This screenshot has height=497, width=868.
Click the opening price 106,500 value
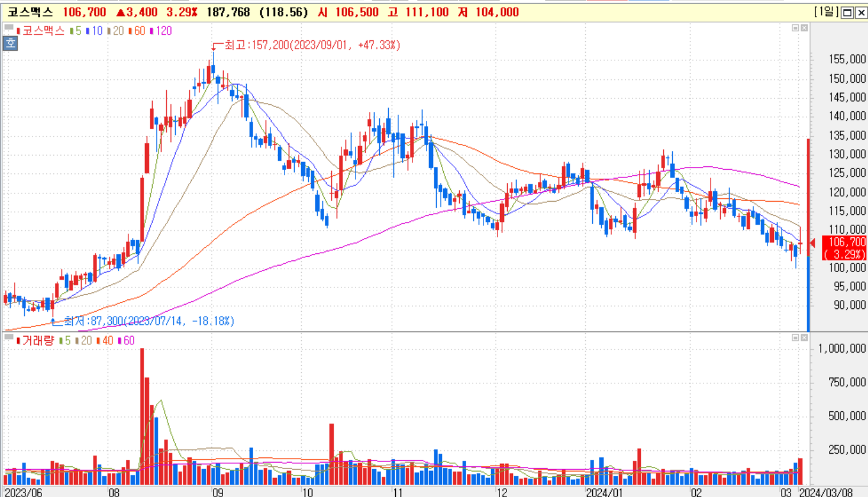[x=357, y=12]
